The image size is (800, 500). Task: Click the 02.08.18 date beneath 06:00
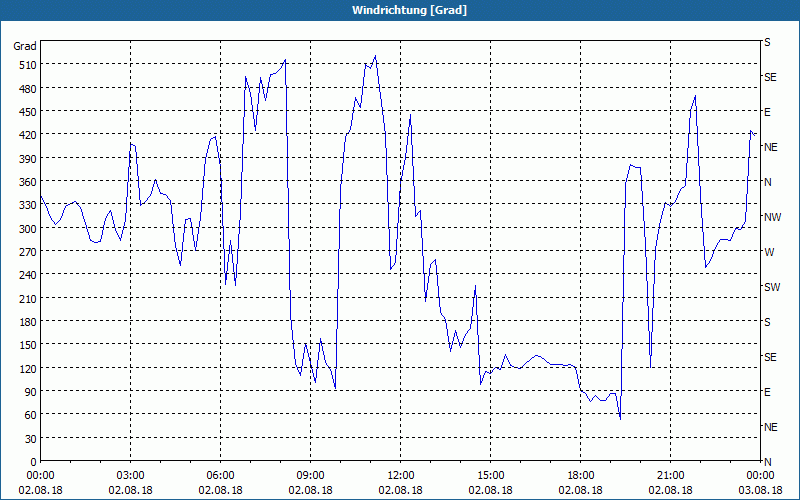point(220,490)
